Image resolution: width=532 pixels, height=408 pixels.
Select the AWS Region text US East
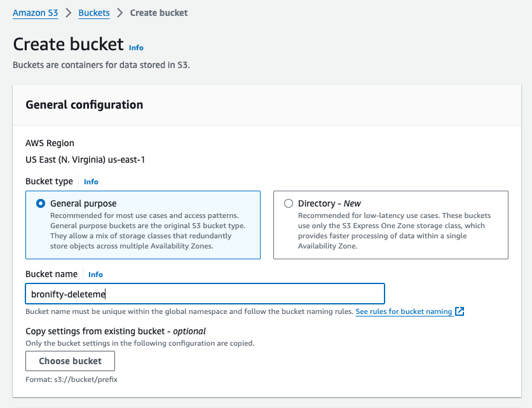tap(85, 160)
